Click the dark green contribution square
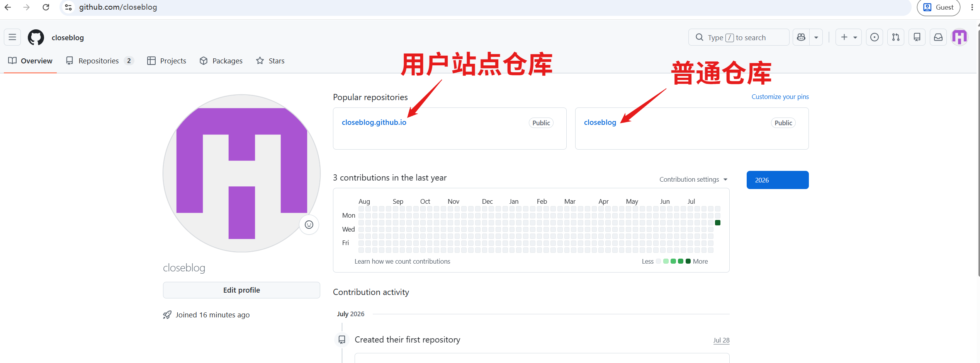This screenshot has height=363, width=980. click(717, 223)
